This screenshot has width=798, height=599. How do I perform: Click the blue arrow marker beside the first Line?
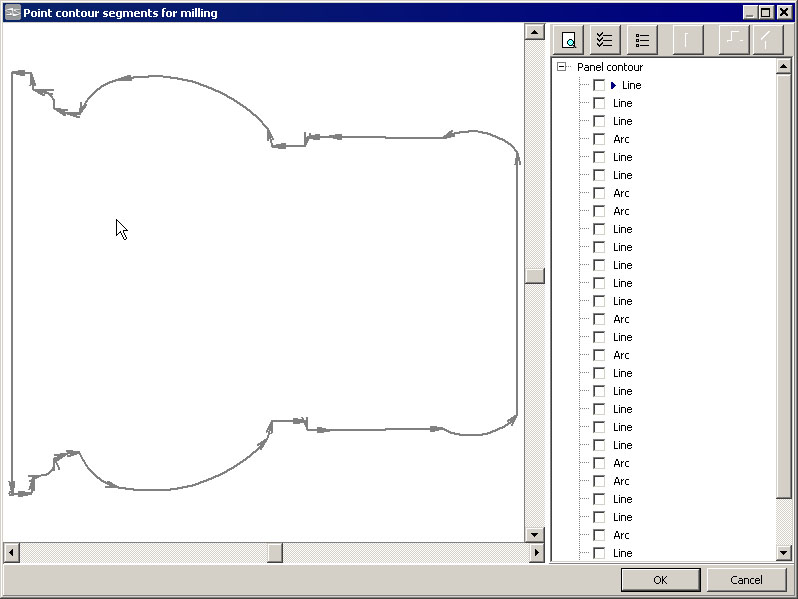[x=613, y=85]
